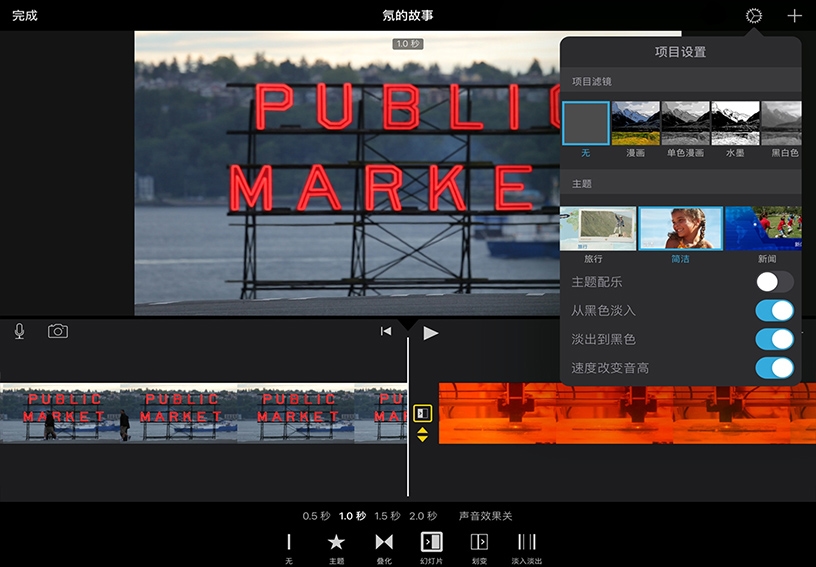Set transition duration to 2.0 秒

(423, 516)
